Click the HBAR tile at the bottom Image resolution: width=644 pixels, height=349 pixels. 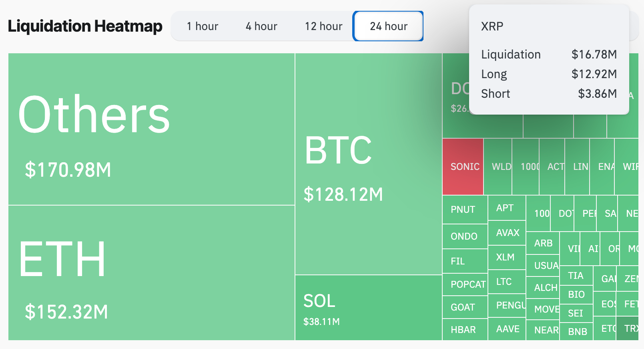(464, 329)
